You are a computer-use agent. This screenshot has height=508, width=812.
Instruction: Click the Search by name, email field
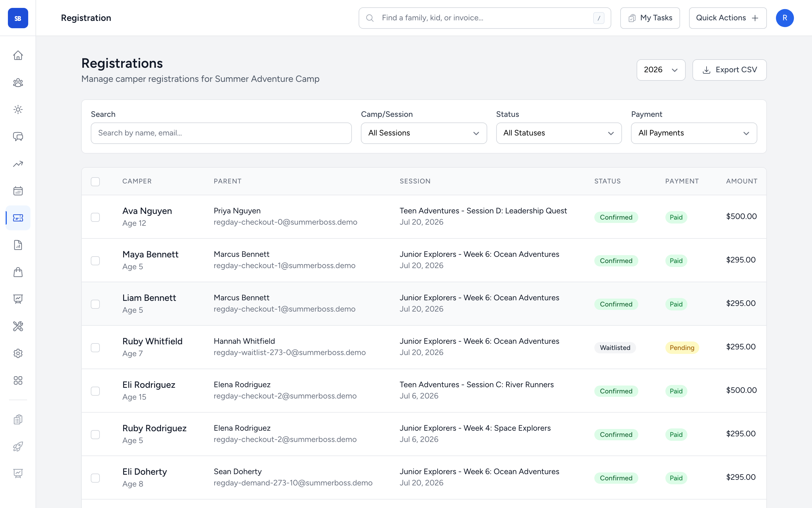click(221, 133)
